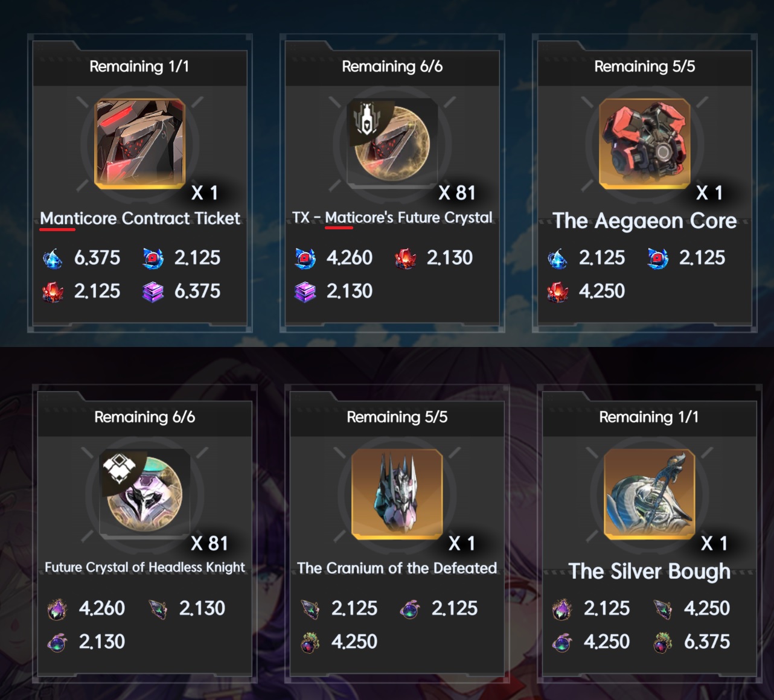This screenshot has height=700, width=774.
Task: Open the TX - Maticore's Future Crystal icon
Action: pyautogui.click(x=392, y=142)
